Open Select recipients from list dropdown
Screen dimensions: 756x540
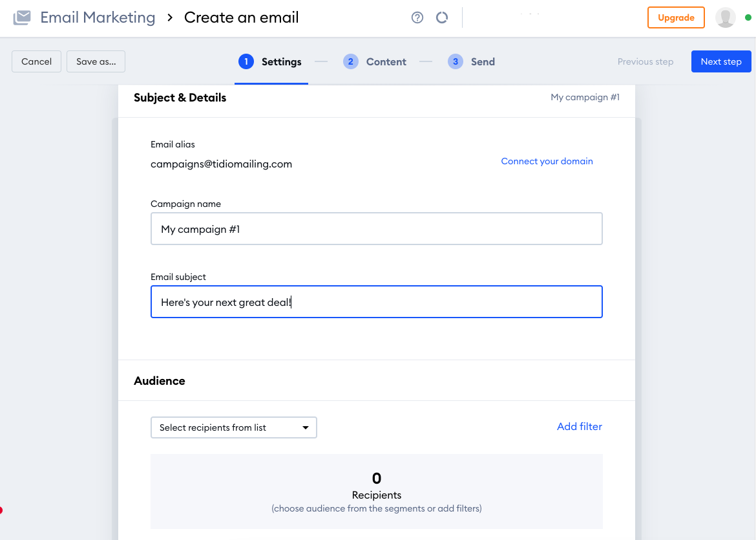click(234, 427)
